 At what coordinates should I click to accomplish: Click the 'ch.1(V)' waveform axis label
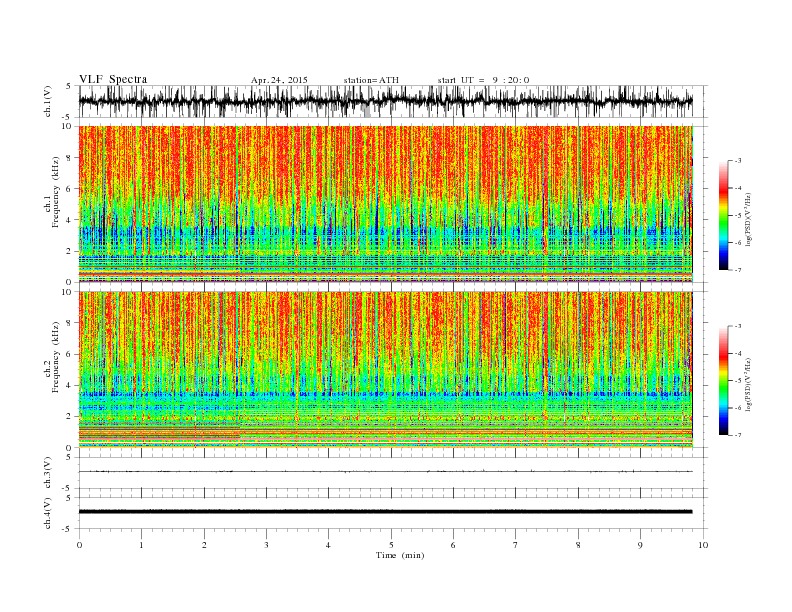tap(48, 101)
